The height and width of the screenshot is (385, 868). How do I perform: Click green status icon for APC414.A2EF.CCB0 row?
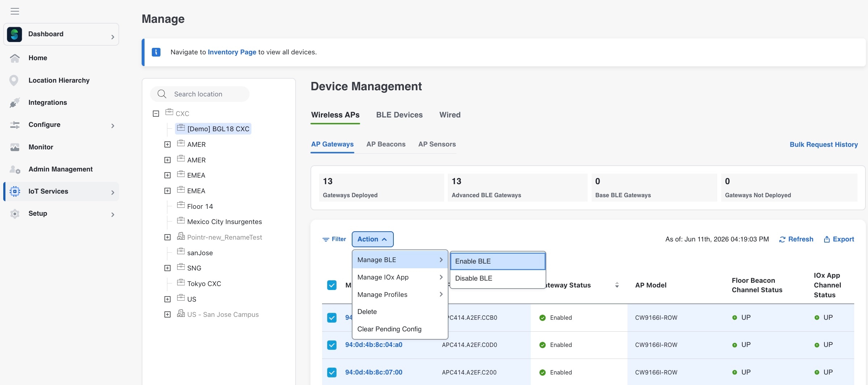tap(542, 318)
